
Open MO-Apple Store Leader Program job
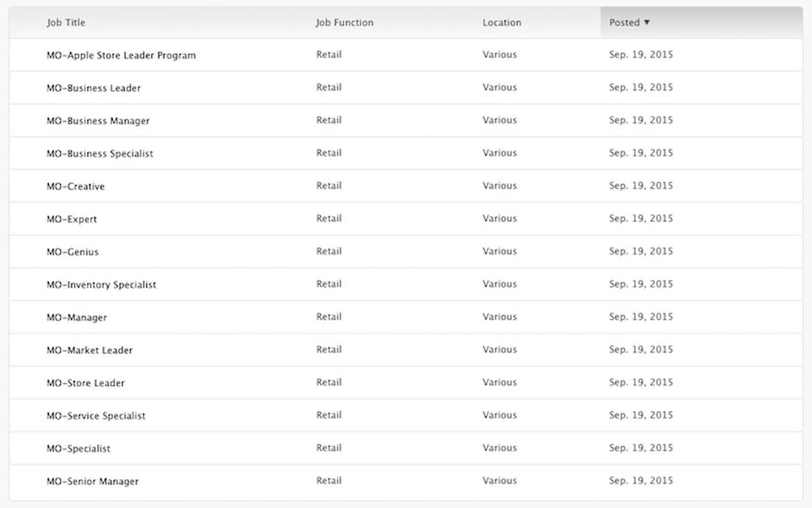click(121, 55)
